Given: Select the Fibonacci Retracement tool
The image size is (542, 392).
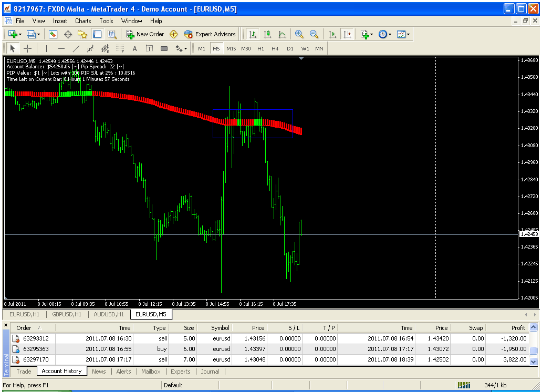Looking at the screenshot, I should pos(120,48).
